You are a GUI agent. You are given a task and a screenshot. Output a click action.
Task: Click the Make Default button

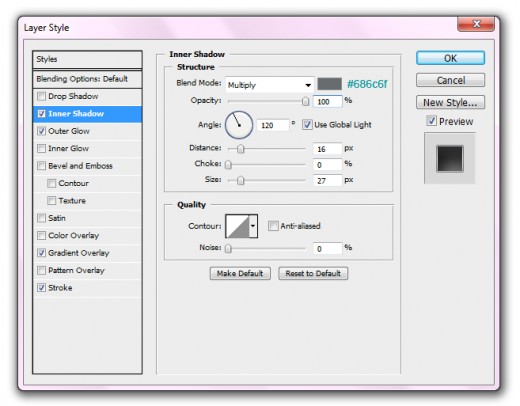tap(240, 273)
